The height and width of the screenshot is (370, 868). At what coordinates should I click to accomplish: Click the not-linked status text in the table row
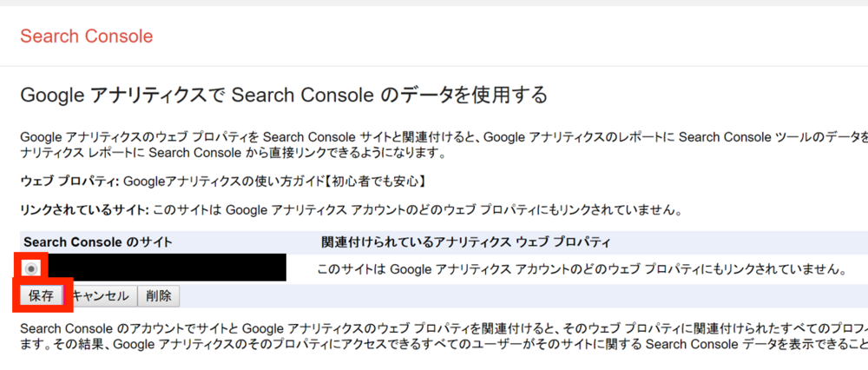pos(582,269)
